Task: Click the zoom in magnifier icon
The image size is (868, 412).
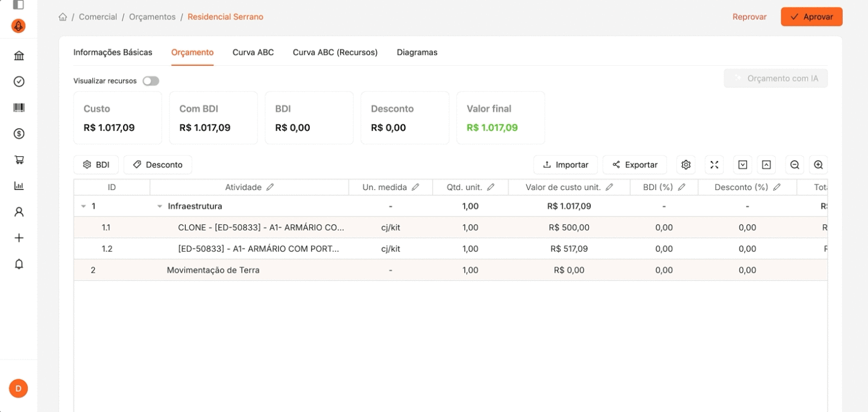Action: coord(818,165)
